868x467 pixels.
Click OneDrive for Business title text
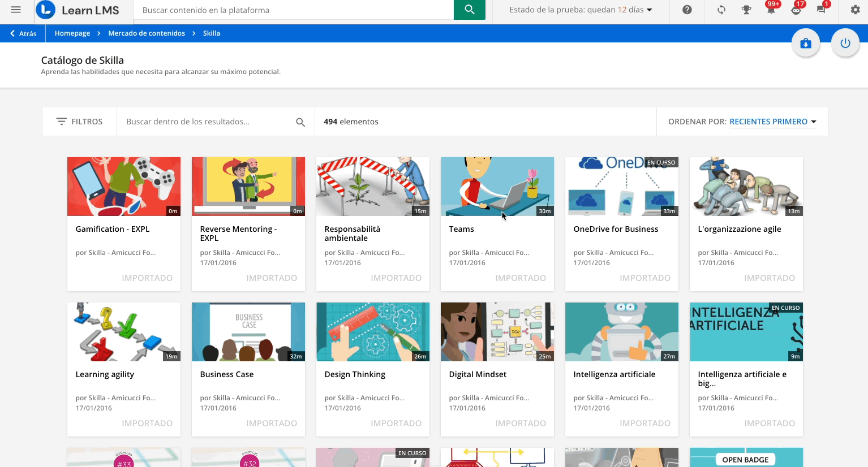616,229
